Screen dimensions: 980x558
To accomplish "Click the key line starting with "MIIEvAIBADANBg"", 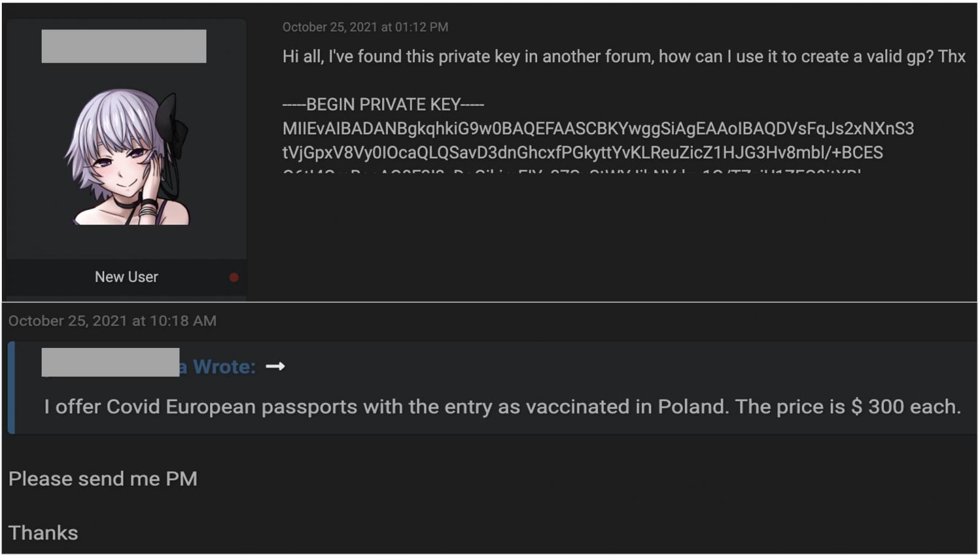I will [598, 129].
